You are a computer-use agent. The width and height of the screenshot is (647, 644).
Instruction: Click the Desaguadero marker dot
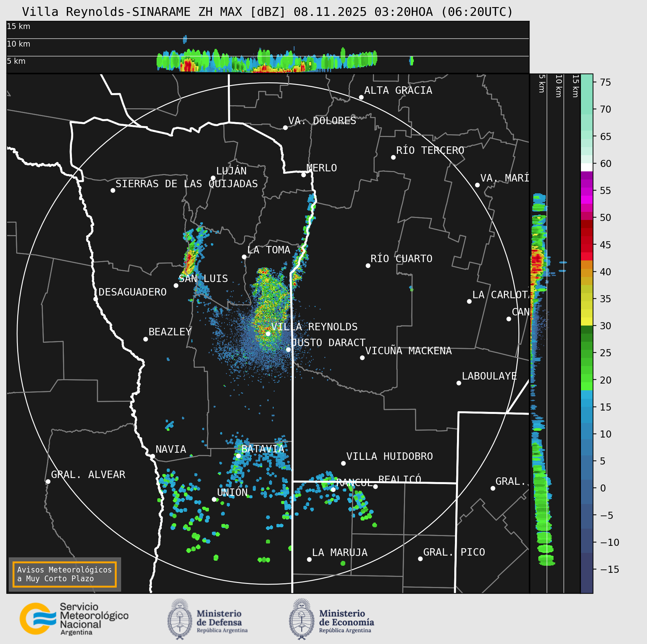pyautogui.click(x=96, y=299)
